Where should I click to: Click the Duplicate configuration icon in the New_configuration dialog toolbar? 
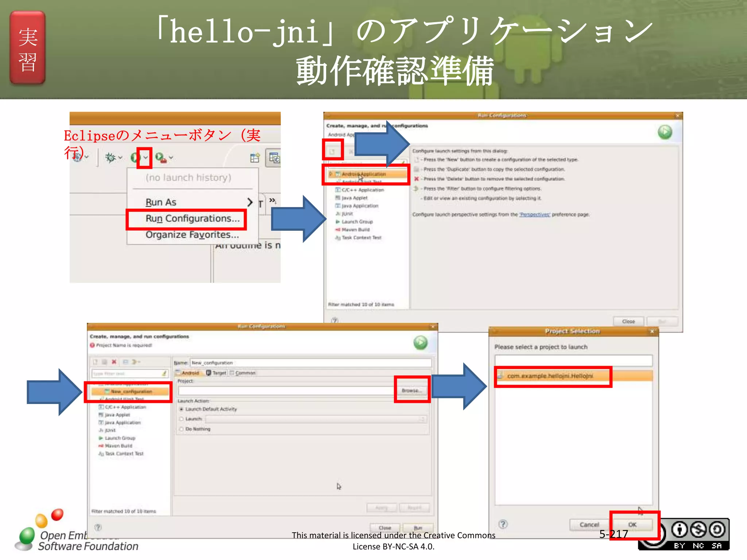click(x=104, y=362)
